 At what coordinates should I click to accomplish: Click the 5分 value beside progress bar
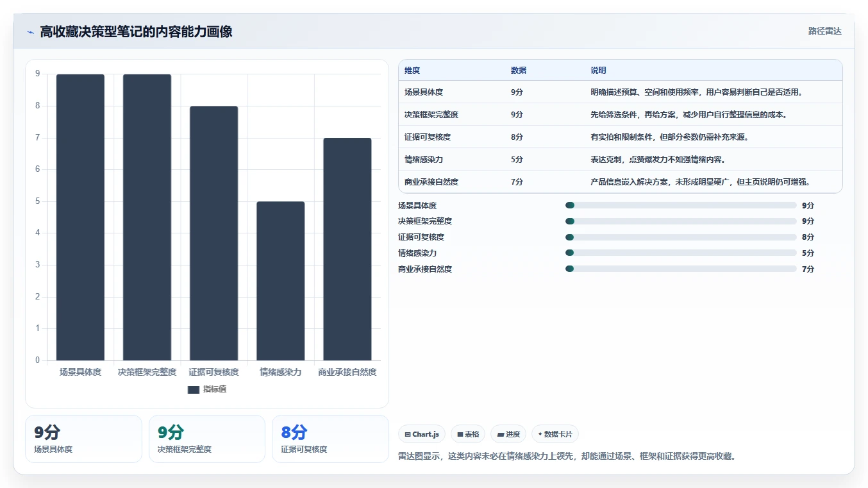click(x=808, y=253)
